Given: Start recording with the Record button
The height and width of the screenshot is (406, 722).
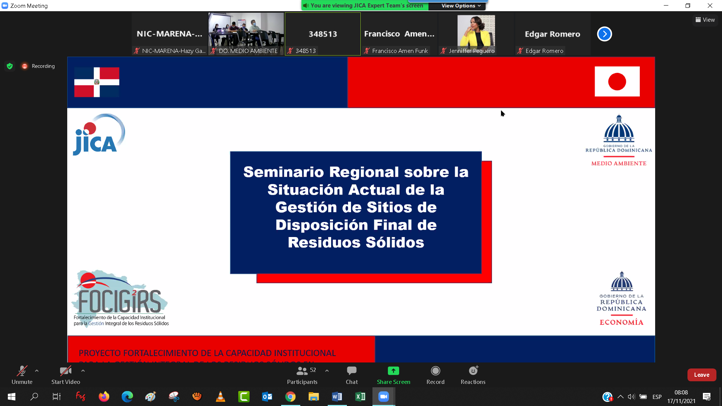Looking at the screenshot, I should tap(435, 375).
